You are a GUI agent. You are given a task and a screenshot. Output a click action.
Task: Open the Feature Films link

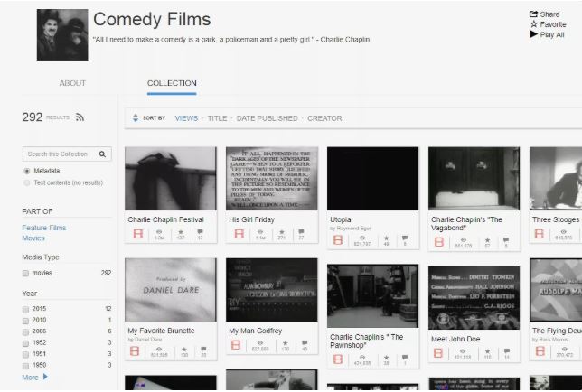44,228
